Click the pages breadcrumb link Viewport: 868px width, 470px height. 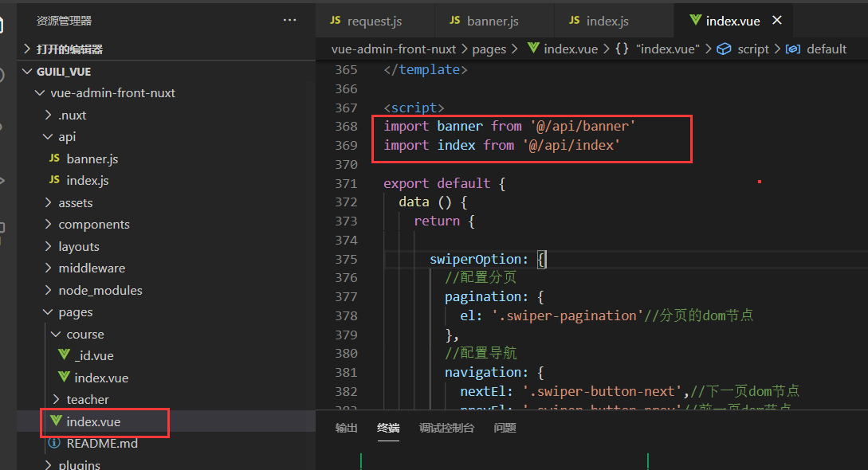tap(489, 49)
